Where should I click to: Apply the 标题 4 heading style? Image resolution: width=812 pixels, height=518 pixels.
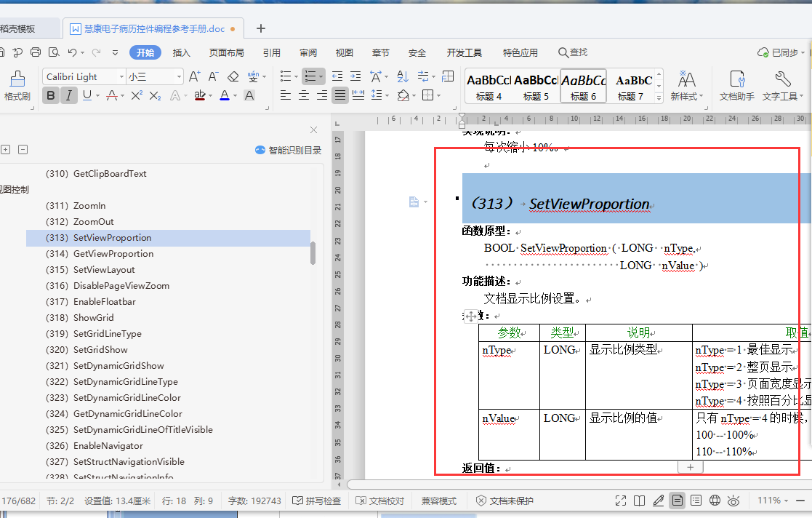[489, 86]
